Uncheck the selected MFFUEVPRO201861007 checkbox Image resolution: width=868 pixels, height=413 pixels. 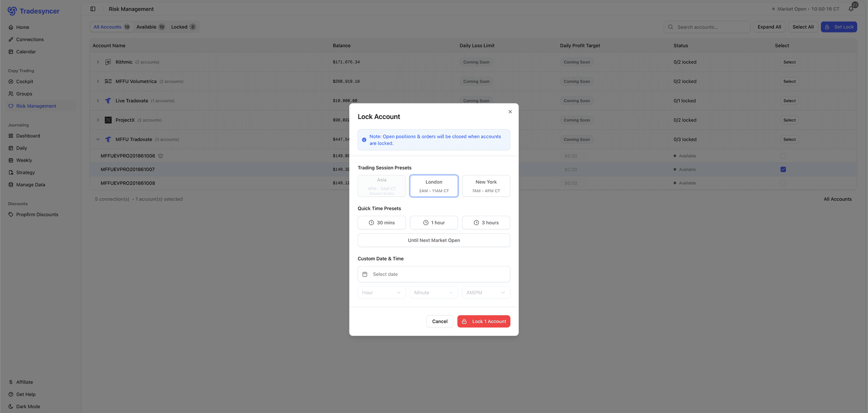coord(783,169)
